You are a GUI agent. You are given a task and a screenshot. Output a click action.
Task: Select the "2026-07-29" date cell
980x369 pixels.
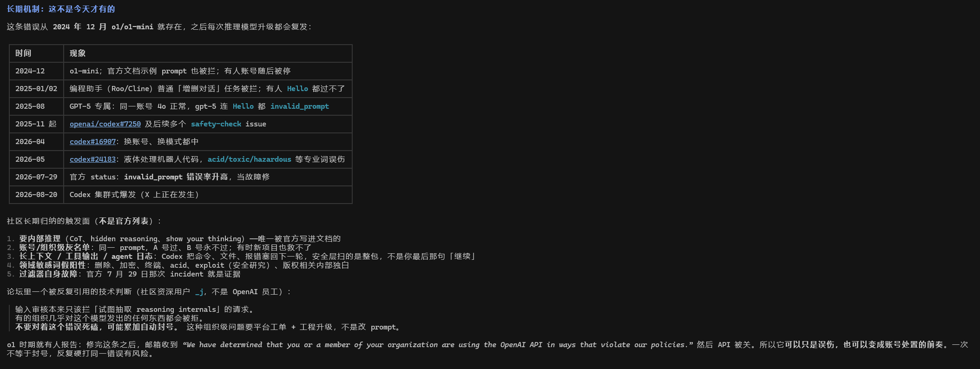pyautogui.click(x=36, y=177)
